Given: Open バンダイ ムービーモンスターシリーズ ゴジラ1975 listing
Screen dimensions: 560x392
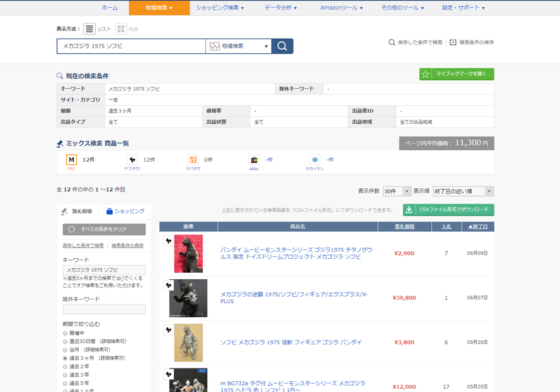Looking at the screenshot, I should (x=296, y=253).
